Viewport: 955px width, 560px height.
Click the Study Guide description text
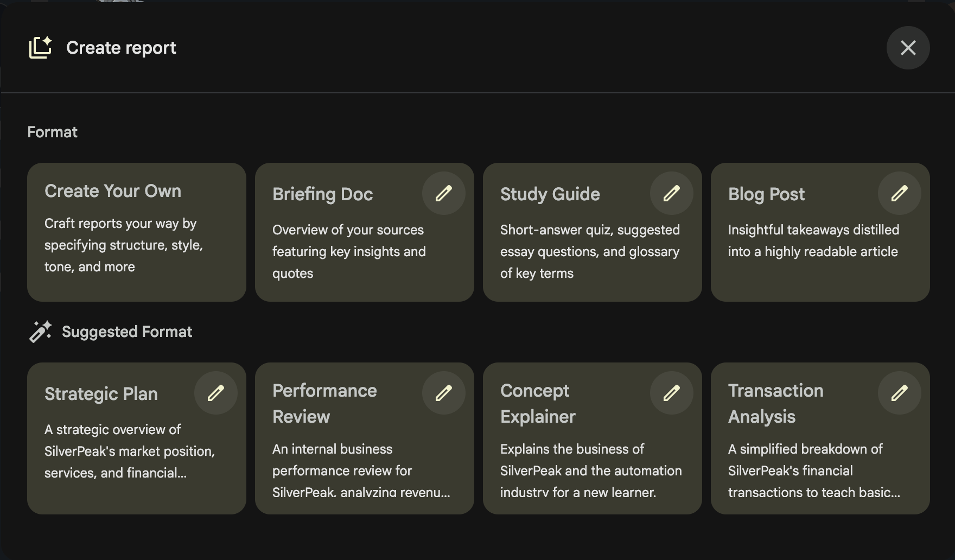pos(590,252)
